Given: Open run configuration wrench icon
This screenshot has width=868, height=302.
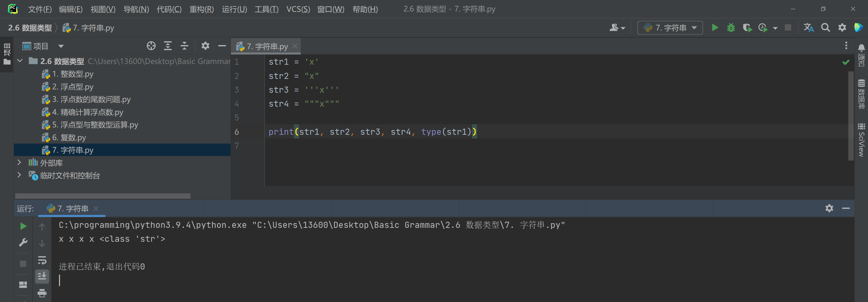Looking at the screenshot, I should pos(23,242).
